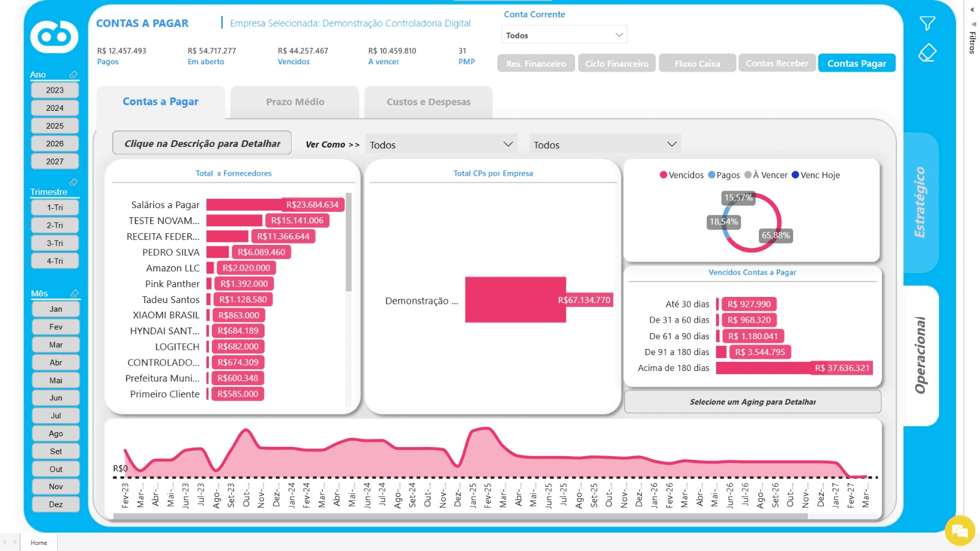Image resolution: width=980 pixels, height=551 pixels.
Task: Clear the Trimestre slicer eraser icon
Action: coord(73,182)
